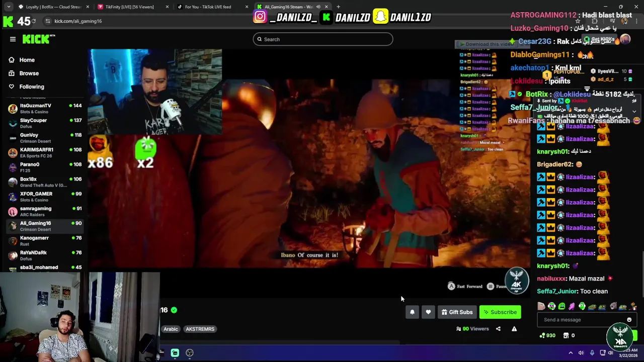Open Parano0 channel in sidebar
The height and width of the screenshot is (362, 644).
click(x=44, y=167)
